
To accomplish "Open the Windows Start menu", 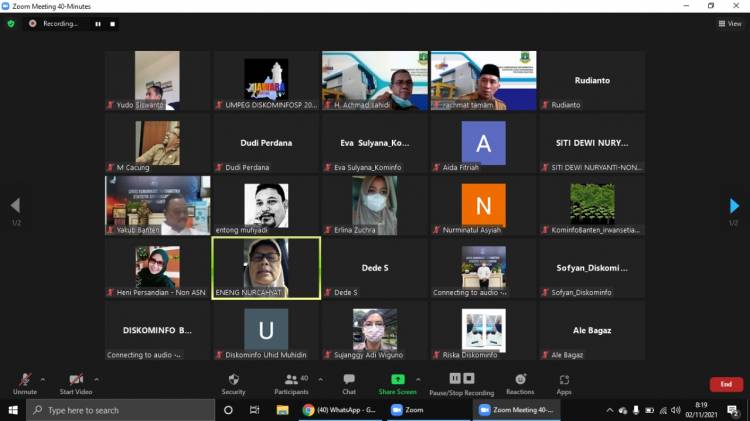I will coord(13,410).
